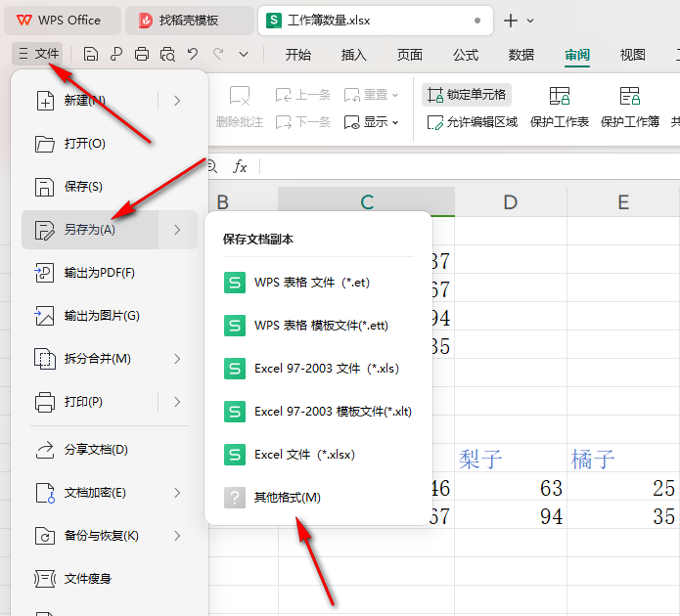Switch to the 视图 ribbon tab
Image resolution: width=680 pixels, height=616 pixels.
coord(633,55)
